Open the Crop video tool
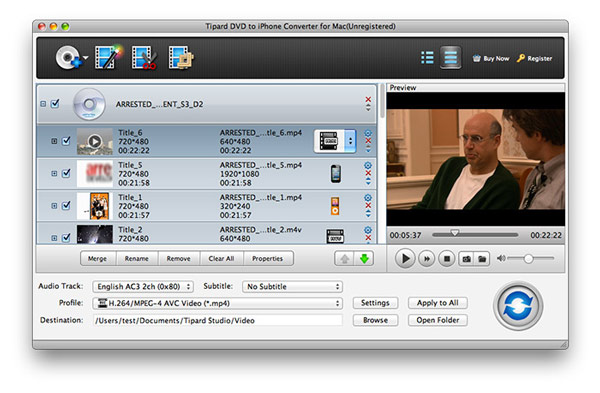This screenshot has height=393, width=600. [x=181, y=58]
